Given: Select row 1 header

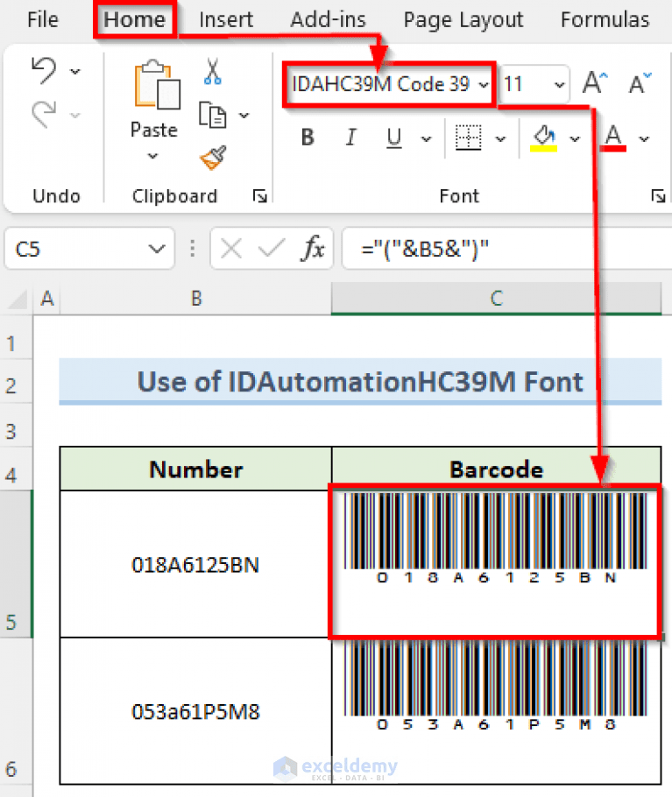Looking at the screenshot, I should [x=17, y=337].
